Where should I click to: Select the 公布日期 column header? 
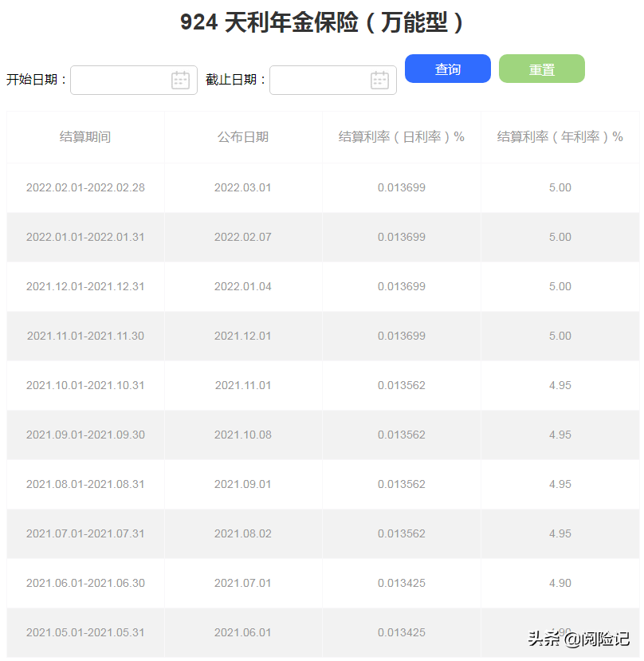(x=243, y=137)
